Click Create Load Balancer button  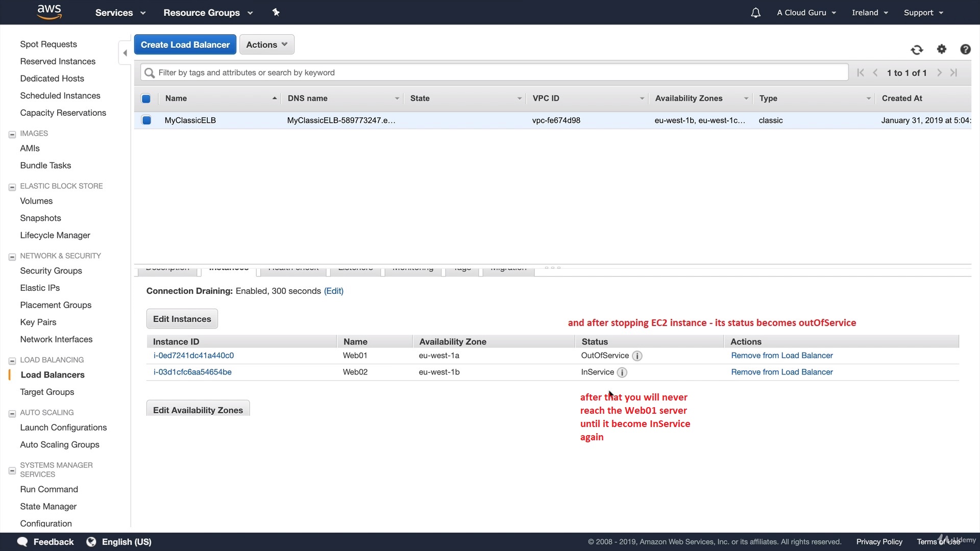[x=185, y=45]
